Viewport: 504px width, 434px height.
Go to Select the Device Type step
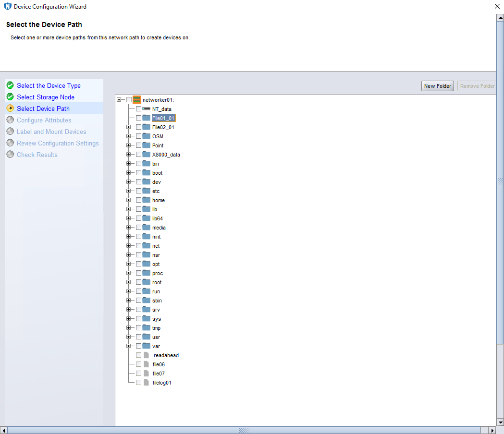[x=49, y=85]
